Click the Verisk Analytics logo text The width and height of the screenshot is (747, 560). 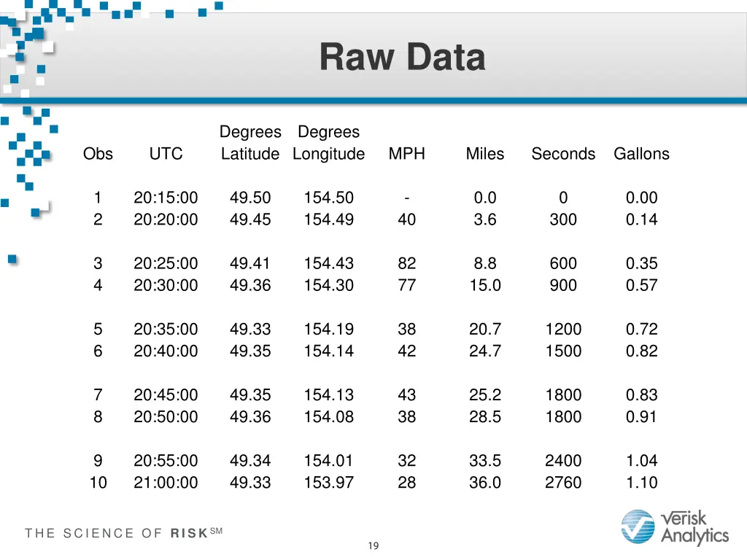tap(694, 527)
